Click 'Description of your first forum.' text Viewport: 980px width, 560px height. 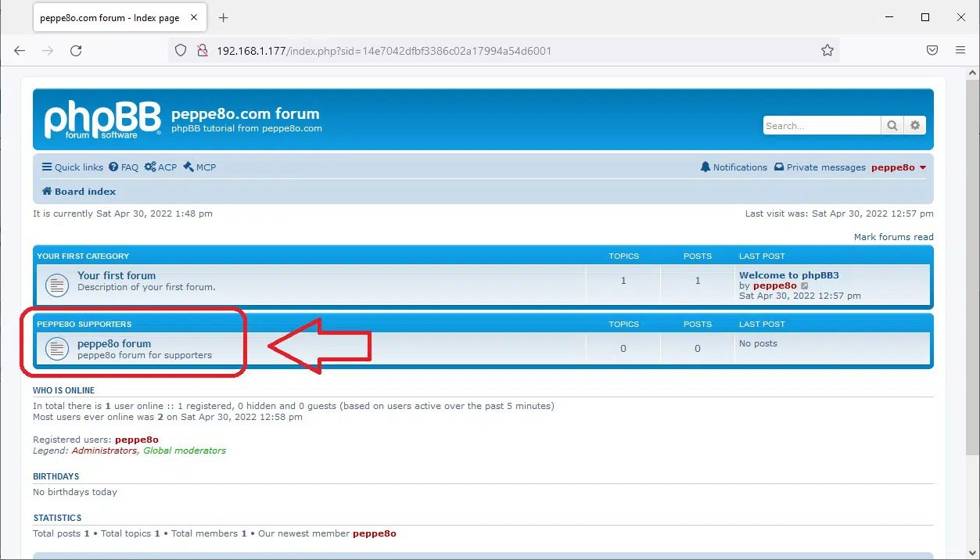[146, 287]
